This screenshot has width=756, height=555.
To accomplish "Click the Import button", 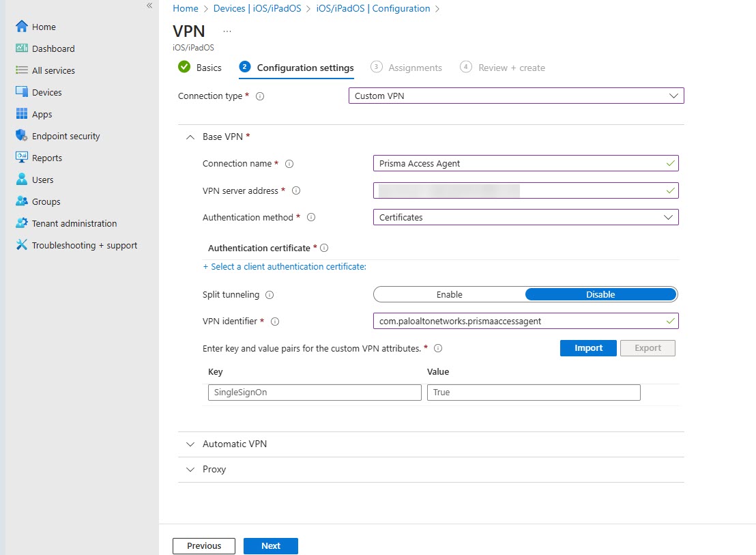I will (588, 348).
